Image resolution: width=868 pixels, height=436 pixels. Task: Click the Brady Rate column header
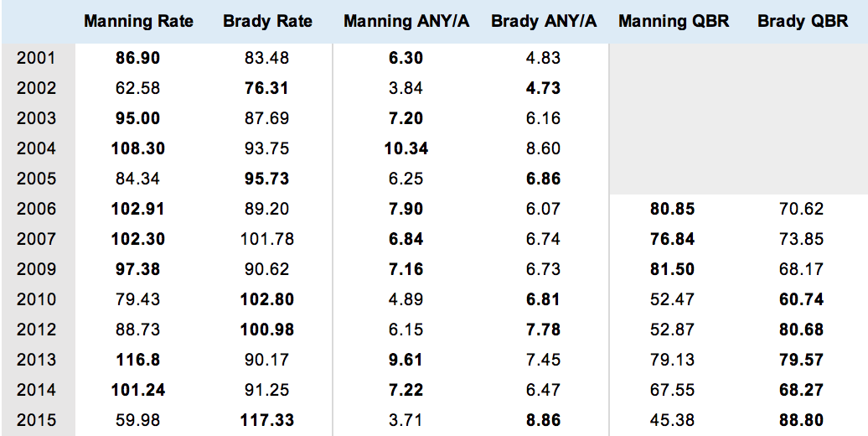tap(267, 22)
